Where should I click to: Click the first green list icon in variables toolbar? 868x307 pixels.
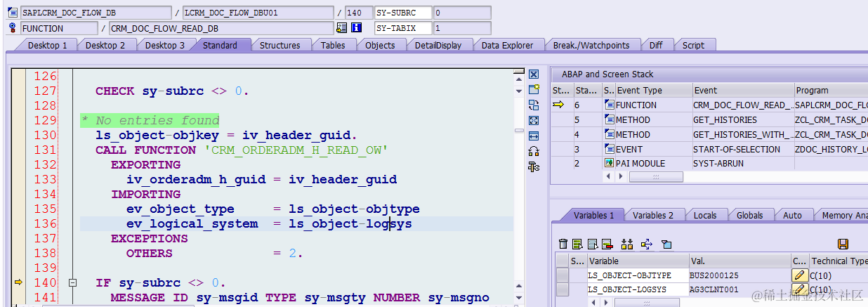click(x=577, y=244)
